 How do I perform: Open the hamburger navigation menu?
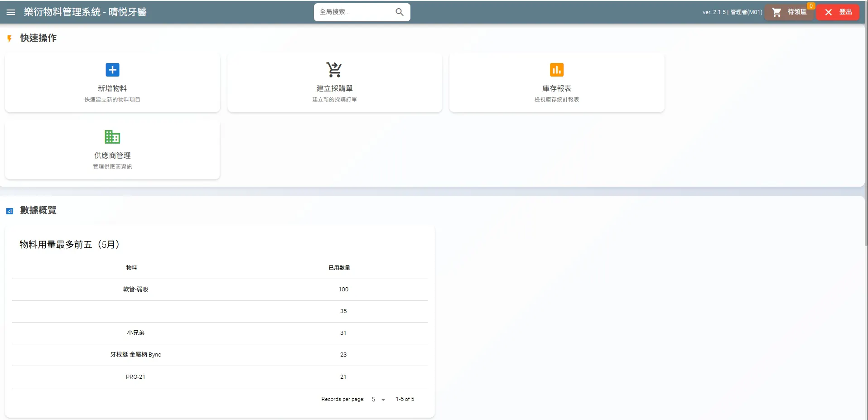[x=11, y=12]
